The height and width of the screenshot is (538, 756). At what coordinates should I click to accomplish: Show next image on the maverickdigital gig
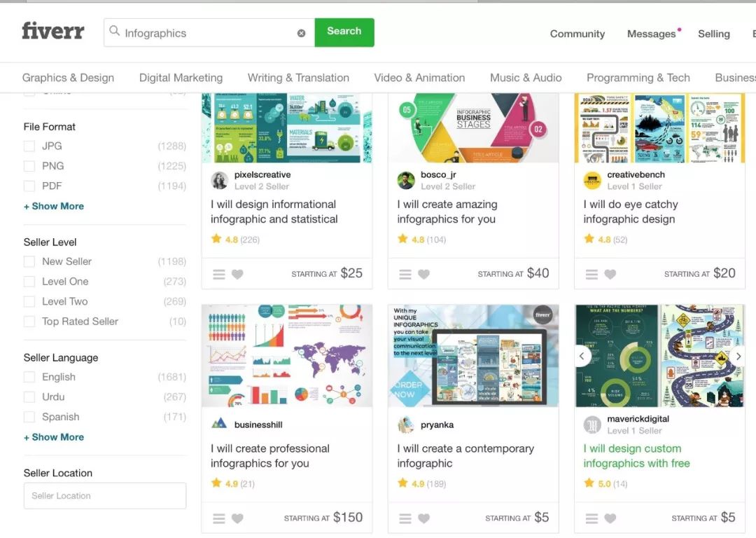coord(738,356)
